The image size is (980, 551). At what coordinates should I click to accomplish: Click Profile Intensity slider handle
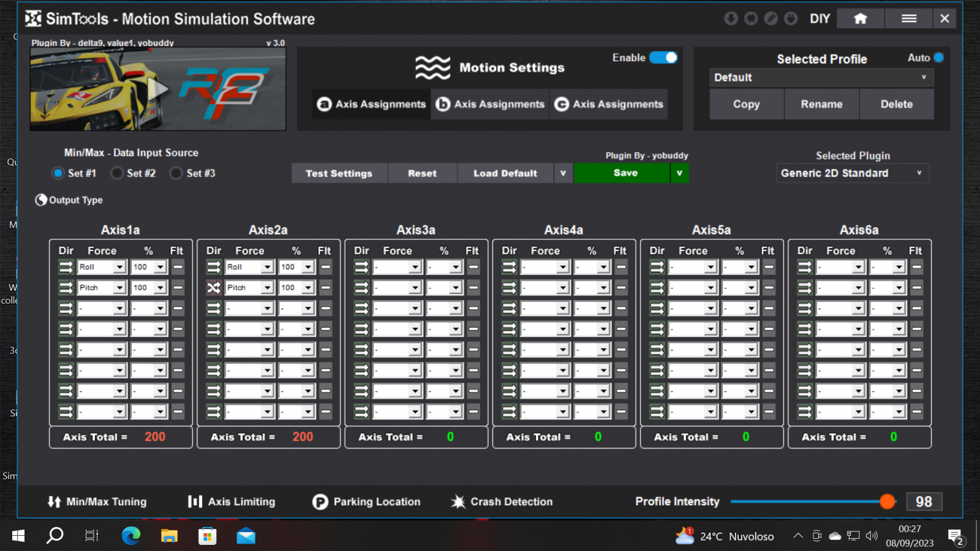click(887, 501)
